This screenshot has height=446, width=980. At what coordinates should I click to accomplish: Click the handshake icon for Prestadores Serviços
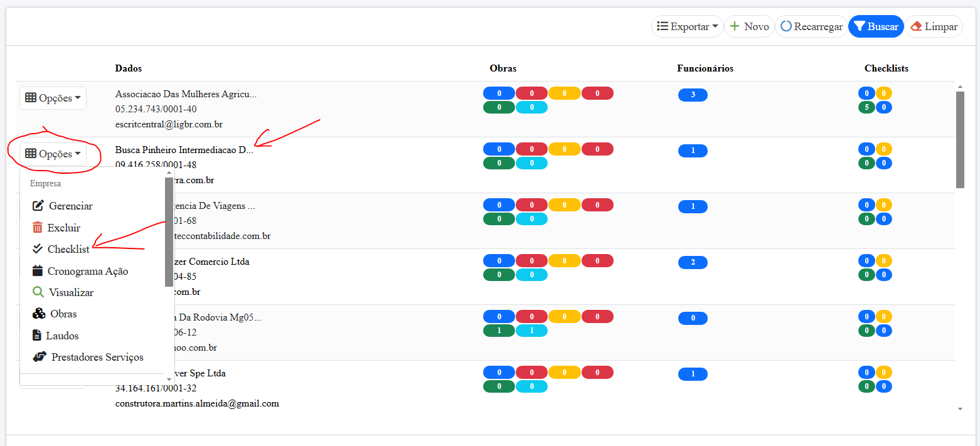tap(40, 357)
